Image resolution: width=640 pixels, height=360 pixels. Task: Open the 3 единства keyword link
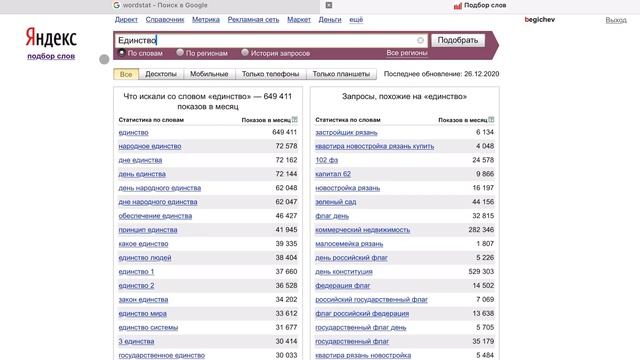[136, 341]
